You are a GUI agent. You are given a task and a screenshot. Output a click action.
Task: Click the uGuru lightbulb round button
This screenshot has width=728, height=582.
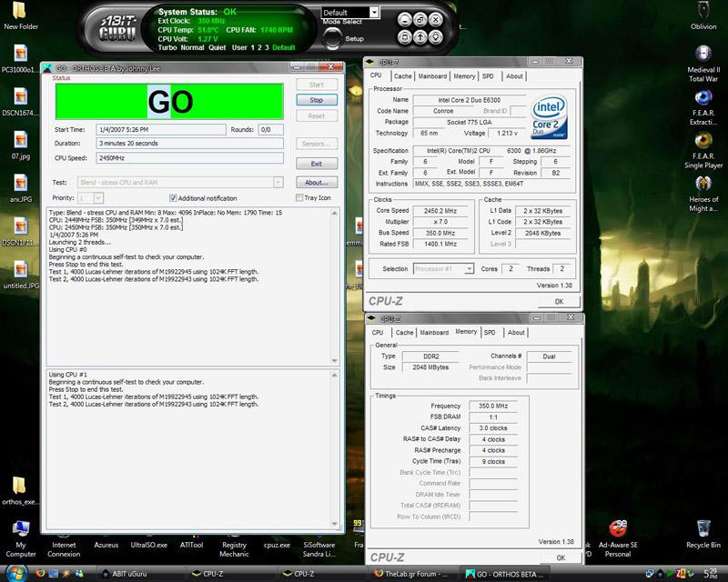click(x=436, y=37)
